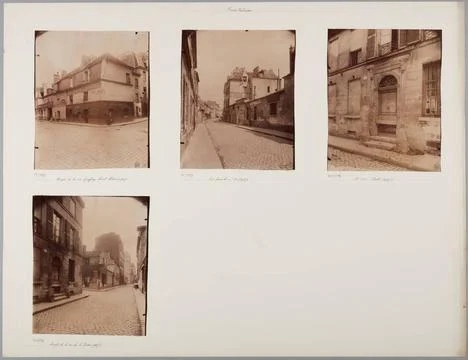The image size is (468, 360).
Task: Click the handwritten caption under the corner-building photo
Action: (x=92, y=179)
